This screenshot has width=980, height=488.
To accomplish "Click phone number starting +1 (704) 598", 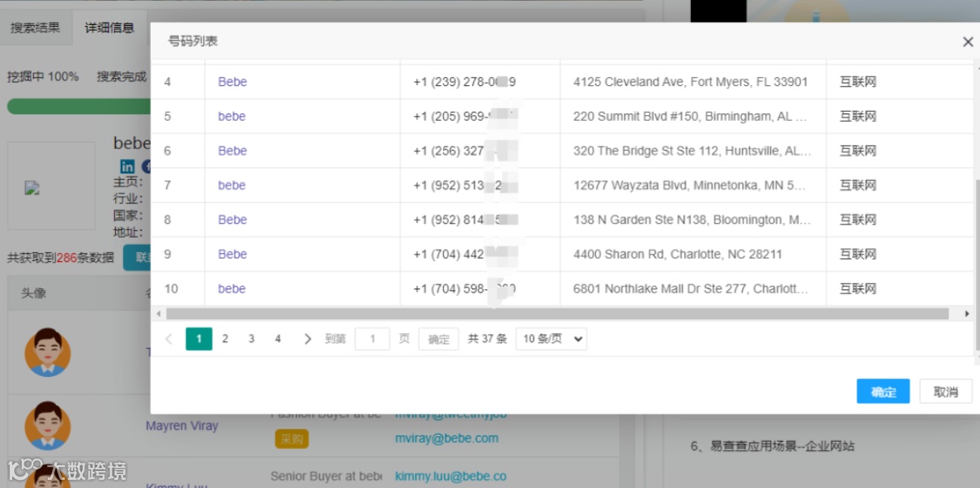I will point(465,289).
